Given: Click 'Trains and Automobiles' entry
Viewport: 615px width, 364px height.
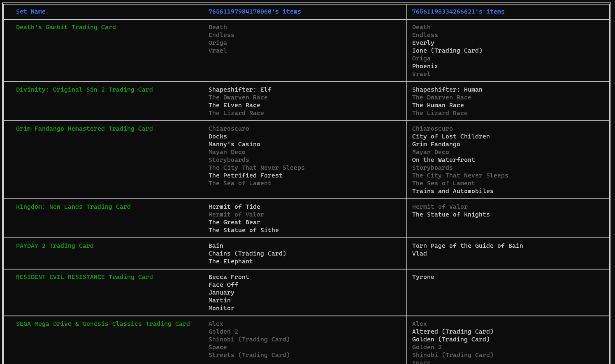Looking at the screenshot, I should click(x=453, y=191).
